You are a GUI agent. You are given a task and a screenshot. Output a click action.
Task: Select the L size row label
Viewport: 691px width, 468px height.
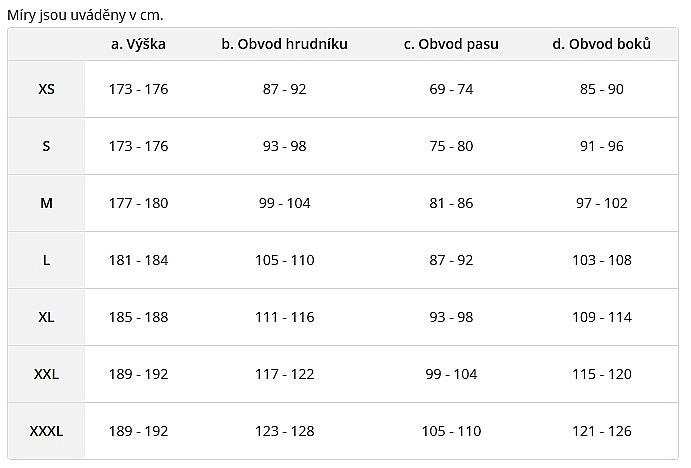(46, 260)
